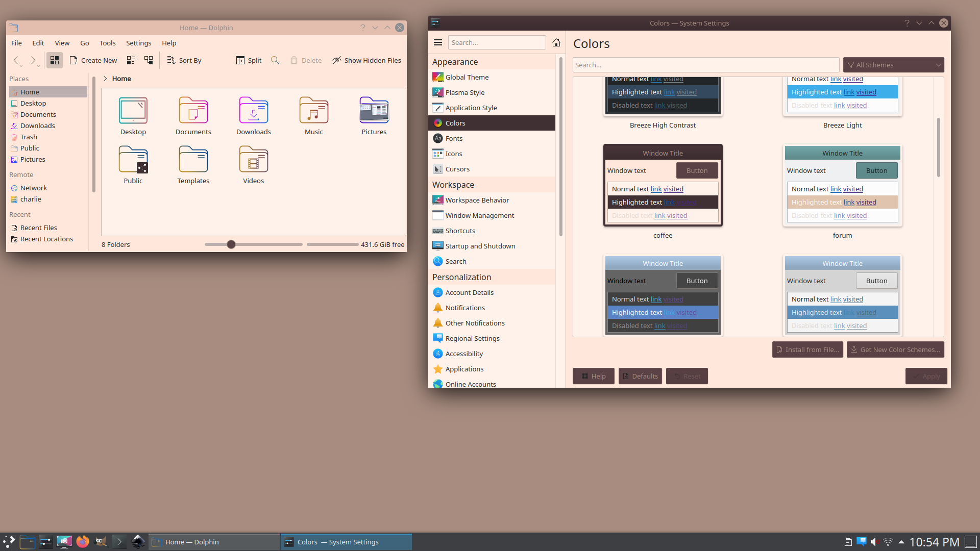Launch Firefox from the taskbar

point(82,542)
